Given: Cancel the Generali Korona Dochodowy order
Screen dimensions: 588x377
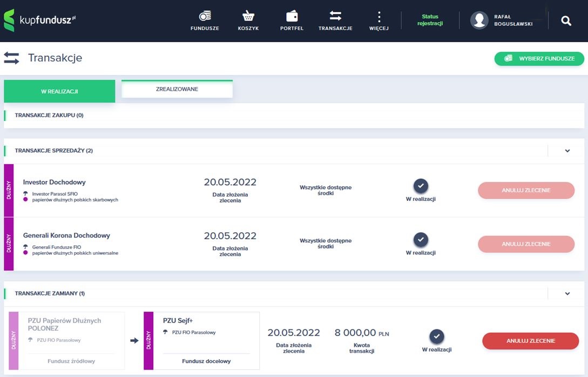Looking at the screenshot, I should 526,244.
